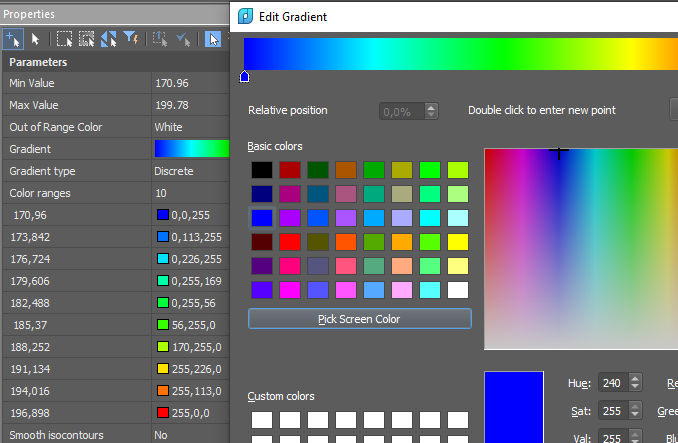Click the color swatch for range 196,898
Image resolution: width=678 pixels, height=443 pixels.
[162, 413]
